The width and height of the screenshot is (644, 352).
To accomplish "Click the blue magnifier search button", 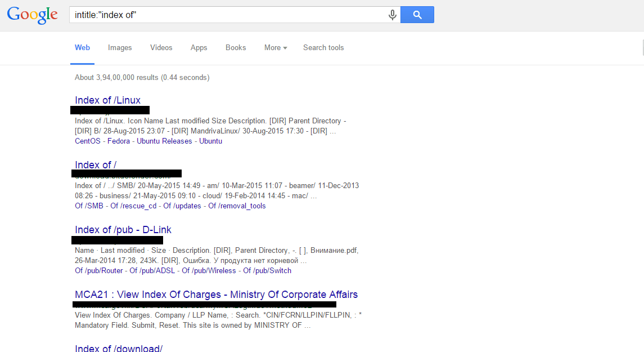I will point(417,15).
